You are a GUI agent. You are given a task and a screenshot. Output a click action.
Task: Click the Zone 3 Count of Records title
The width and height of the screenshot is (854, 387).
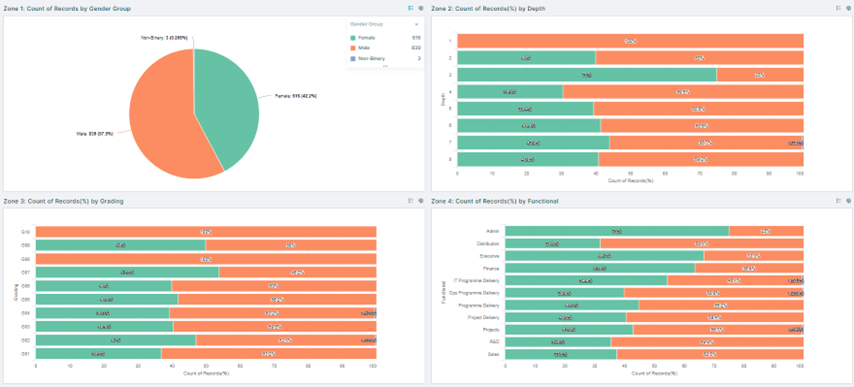click(64, 201)
